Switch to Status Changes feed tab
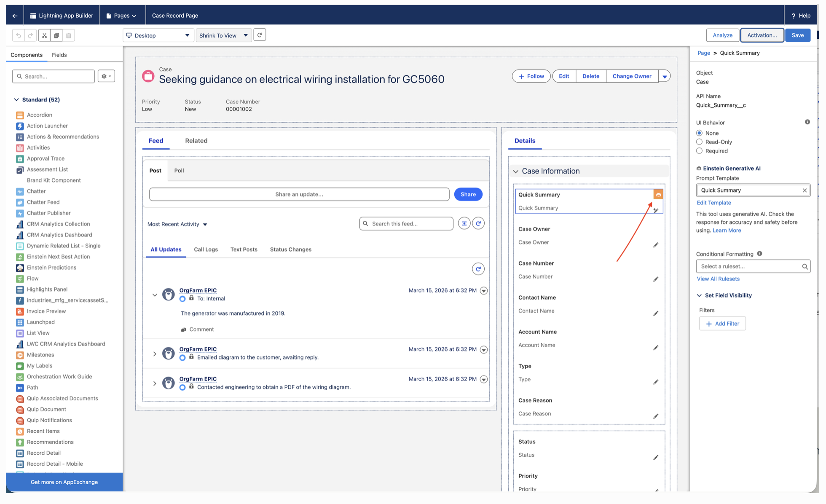 pos(291,249)
